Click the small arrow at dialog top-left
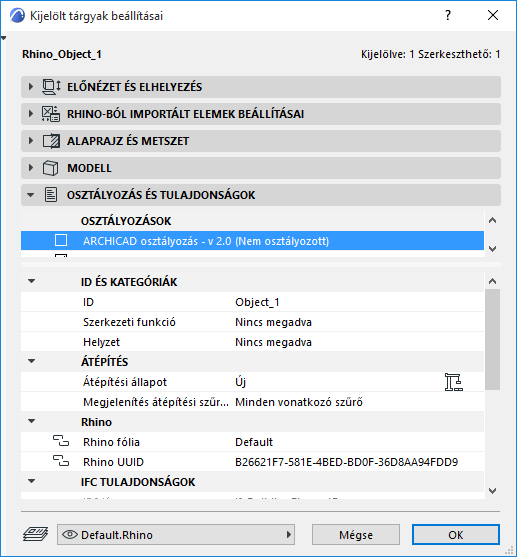The width and height of the screenshot is (517, 557). point(4,38)
